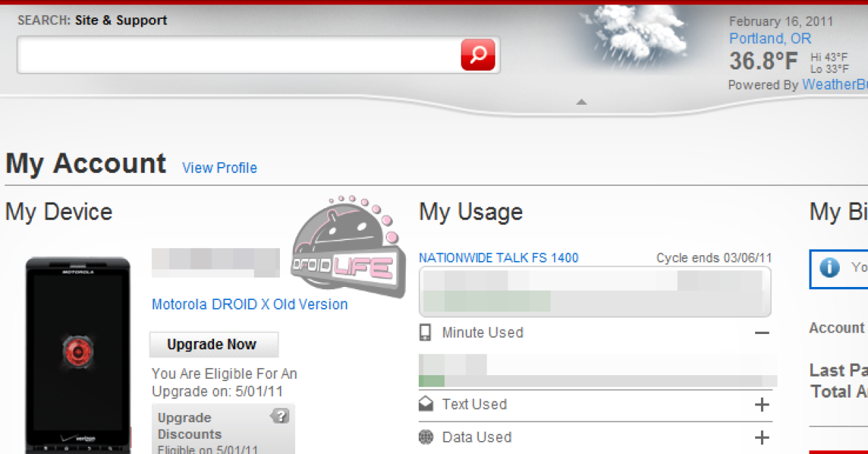Open the Portland, OR weather location link
868x454 pixels.
[770, 38]
